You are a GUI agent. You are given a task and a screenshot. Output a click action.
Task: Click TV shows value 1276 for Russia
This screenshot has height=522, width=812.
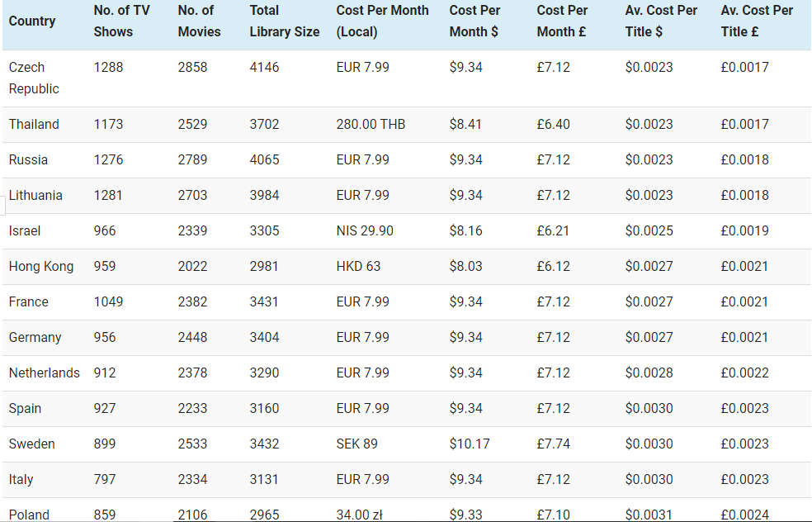point(109,159)
